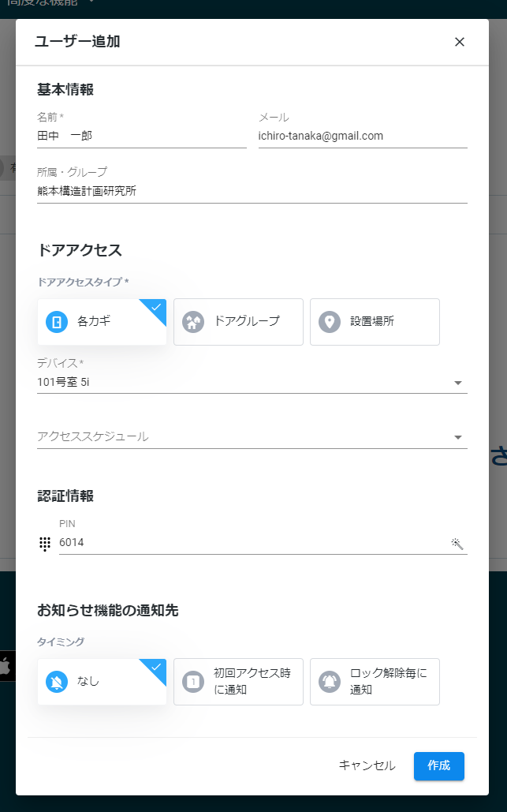Open the デバイス dropdown arrow
The image size is (507, 812).
tap(458, 383)
